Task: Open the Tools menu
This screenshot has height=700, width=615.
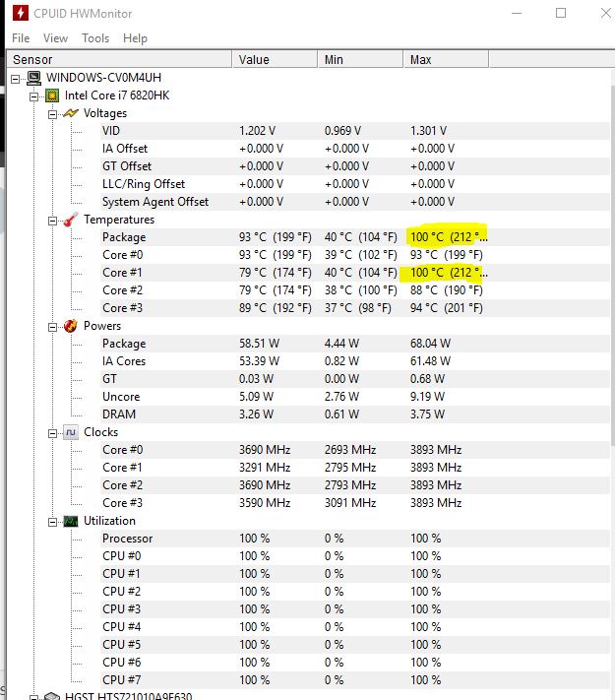Action: click(95, 38)
